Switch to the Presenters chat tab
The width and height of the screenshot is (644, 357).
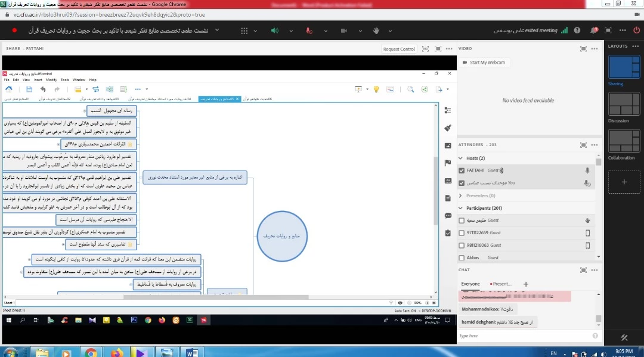coord(501,284)
